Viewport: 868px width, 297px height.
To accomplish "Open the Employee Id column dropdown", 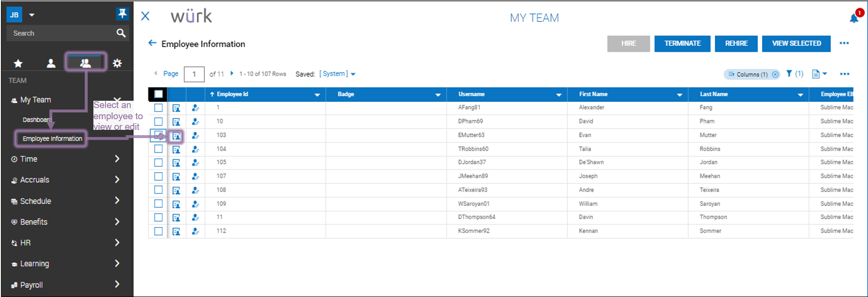I will [317, 95].
